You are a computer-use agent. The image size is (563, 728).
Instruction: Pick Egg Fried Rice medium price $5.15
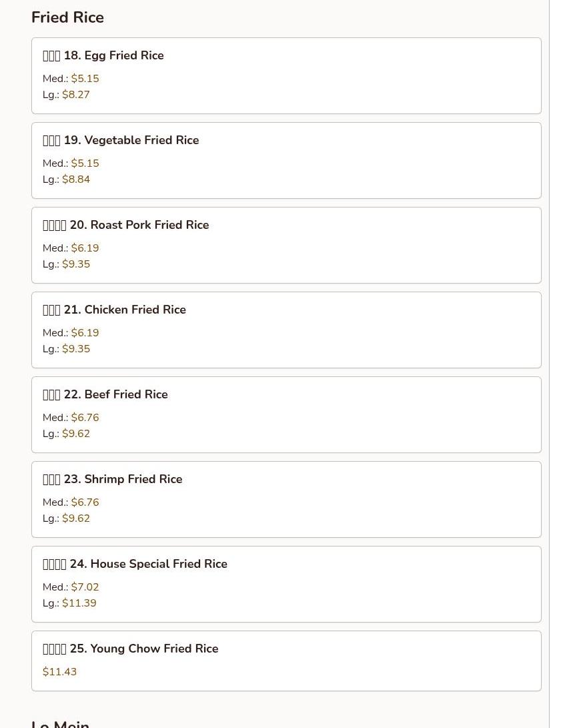pos(85,79)
